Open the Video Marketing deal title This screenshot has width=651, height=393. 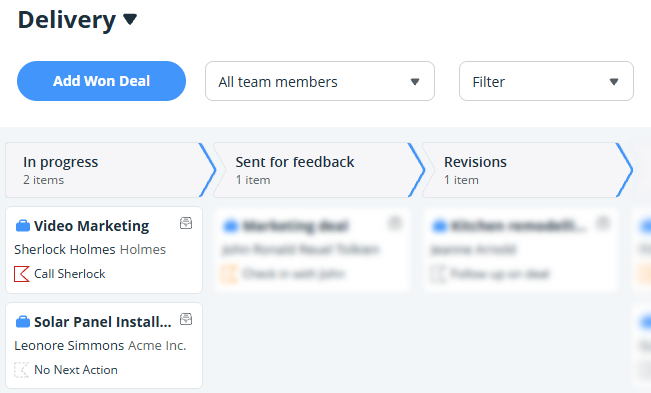(x=91, y=226)
